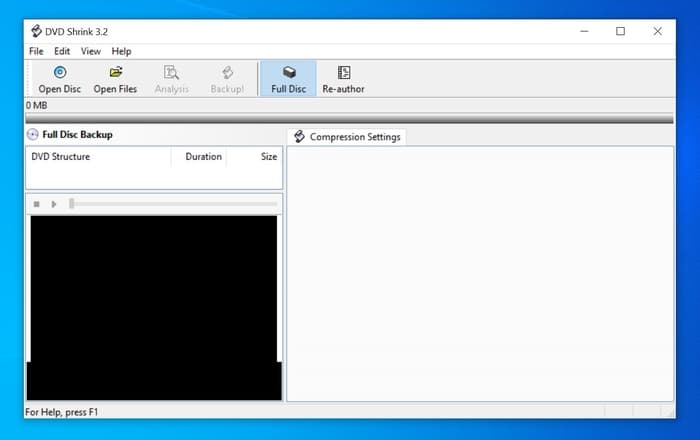Open the File menu
Image resolution: width=700 pixels, height=440 pixels.
(x=36, y=51)
